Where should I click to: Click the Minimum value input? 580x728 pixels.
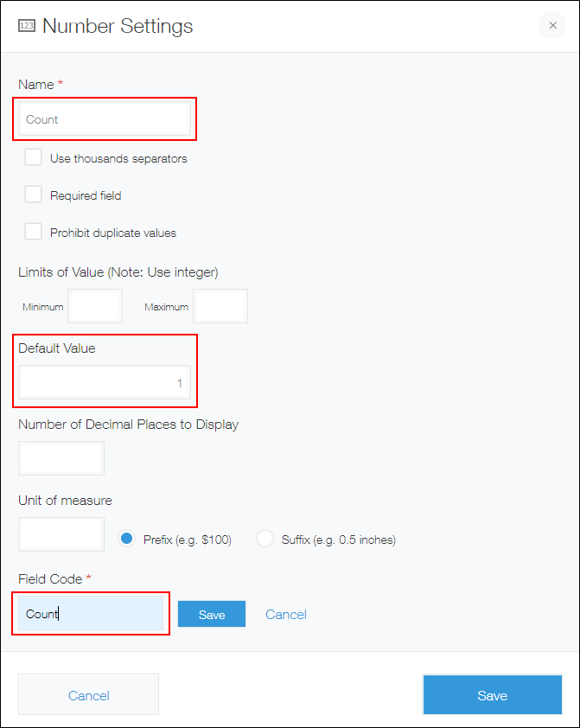point(94,305)
